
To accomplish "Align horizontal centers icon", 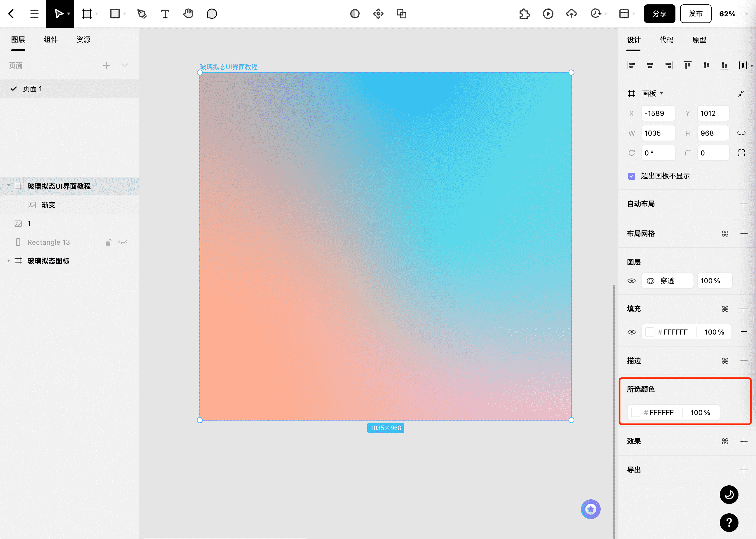I will coord(650,65).
